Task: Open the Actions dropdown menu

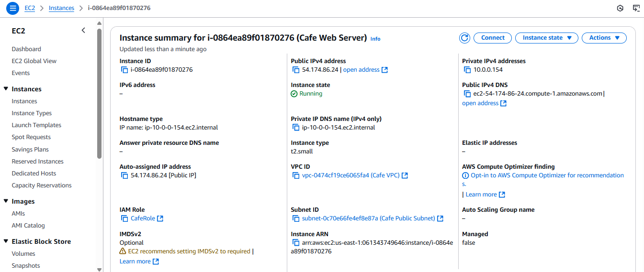Action: [604, 38]
